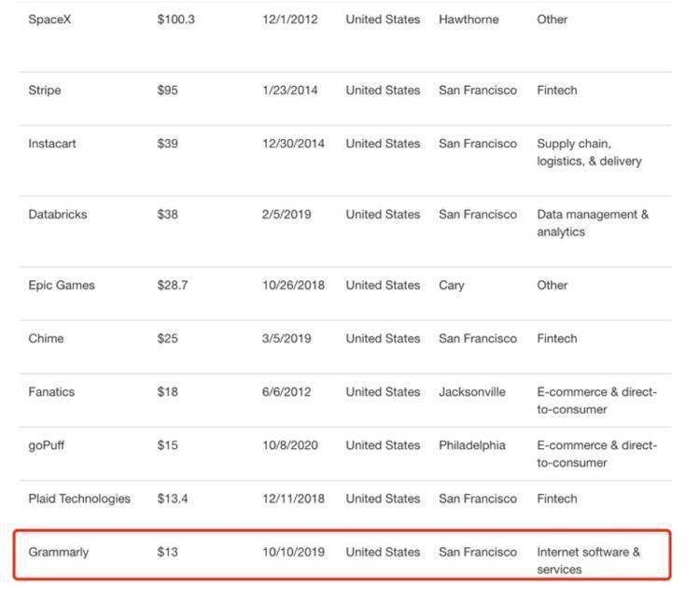Click the SpaceX company name

49,20
